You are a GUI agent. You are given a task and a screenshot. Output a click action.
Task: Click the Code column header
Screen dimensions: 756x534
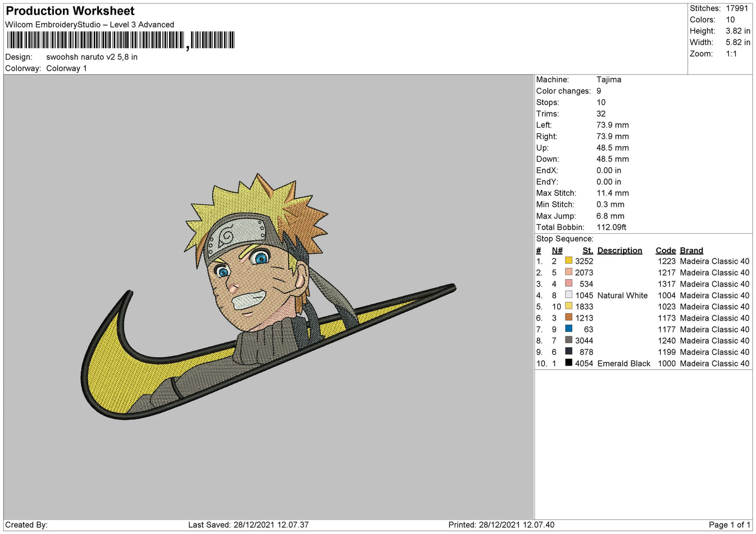click(665, 251)
